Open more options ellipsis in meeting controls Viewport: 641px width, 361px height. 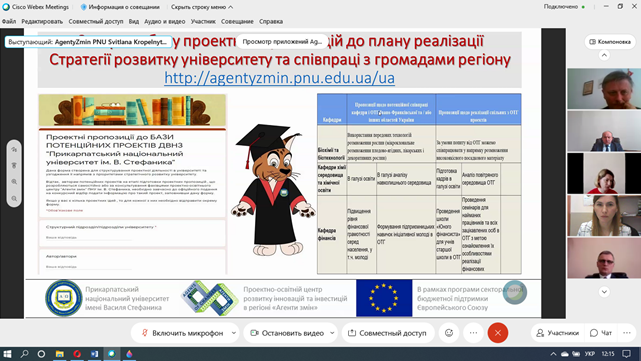click(473, 333)
